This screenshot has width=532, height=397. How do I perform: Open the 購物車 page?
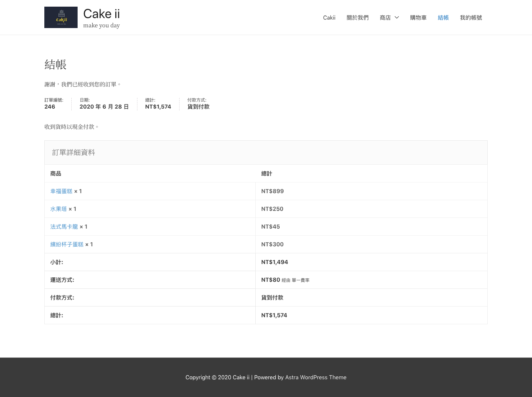tap(418, 18)
